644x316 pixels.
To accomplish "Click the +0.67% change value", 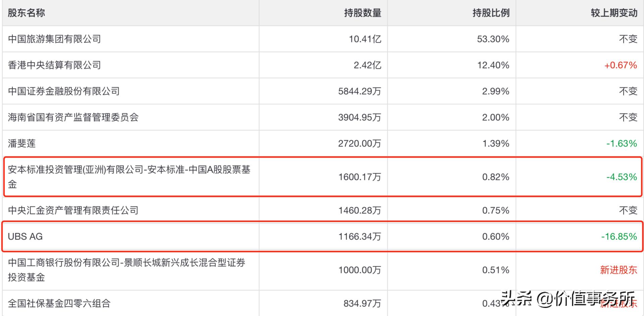I will click(x=621, y=65).
